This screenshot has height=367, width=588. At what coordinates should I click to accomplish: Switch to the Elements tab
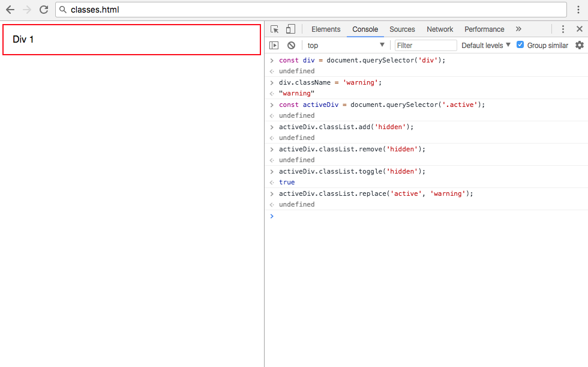326,29
